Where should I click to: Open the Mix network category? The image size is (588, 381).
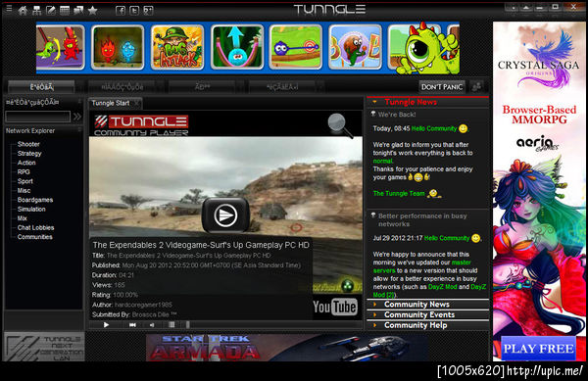point(23,218)
